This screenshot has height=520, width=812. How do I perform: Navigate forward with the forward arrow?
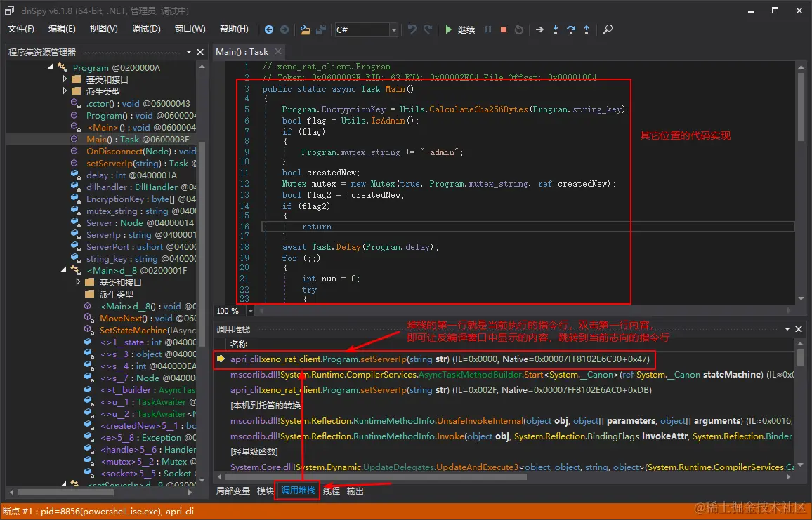[284, 29]
